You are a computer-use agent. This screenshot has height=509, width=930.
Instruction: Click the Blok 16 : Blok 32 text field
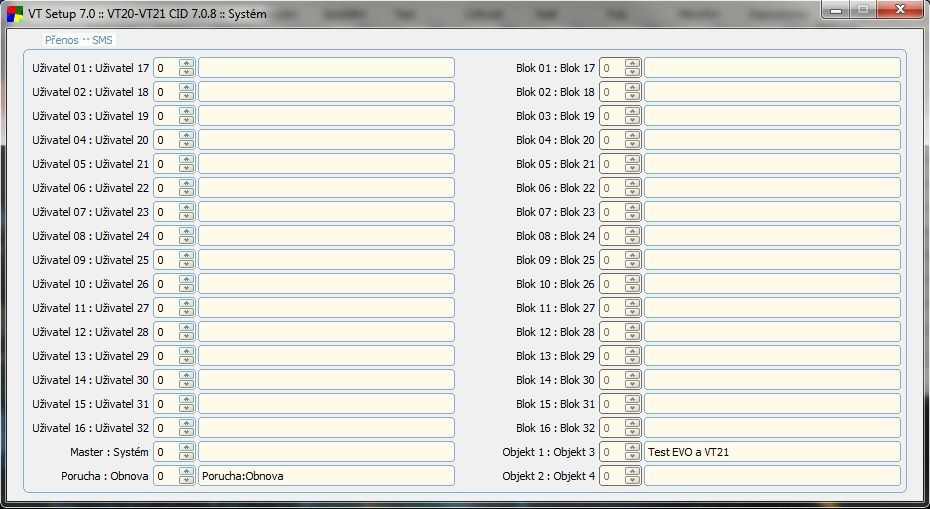click(x=772, y=428)
